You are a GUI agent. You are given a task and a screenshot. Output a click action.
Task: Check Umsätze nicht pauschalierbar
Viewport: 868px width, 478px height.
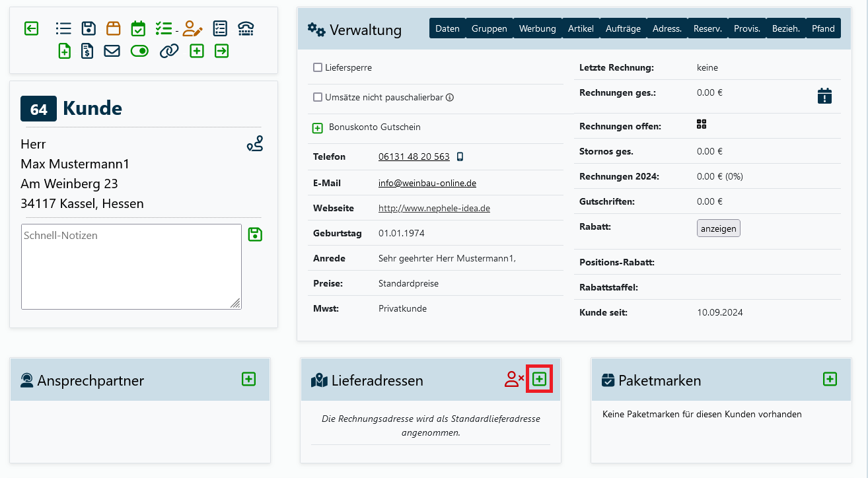point(318,97)
